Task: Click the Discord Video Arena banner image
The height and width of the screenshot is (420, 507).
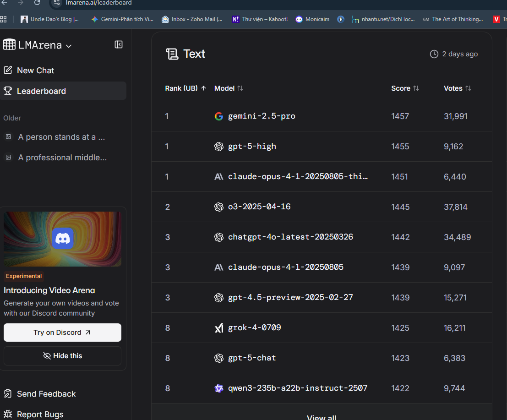Action: pos(62,239)
